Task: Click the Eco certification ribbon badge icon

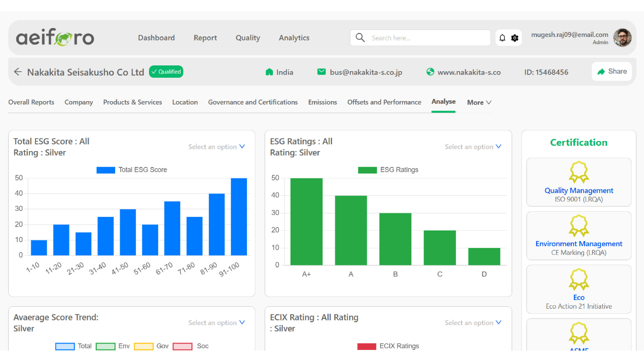Action: pyautogui.click(x=579, y=280)
